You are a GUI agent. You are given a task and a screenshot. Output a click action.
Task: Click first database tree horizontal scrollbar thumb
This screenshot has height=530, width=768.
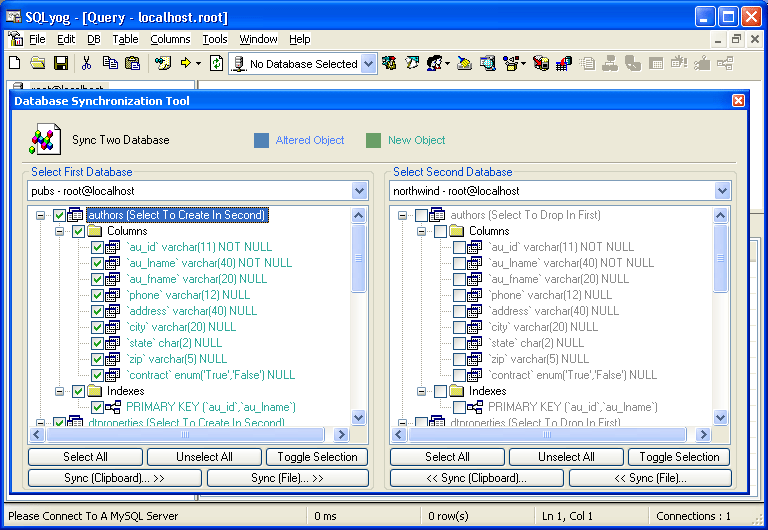pos(185,434)
